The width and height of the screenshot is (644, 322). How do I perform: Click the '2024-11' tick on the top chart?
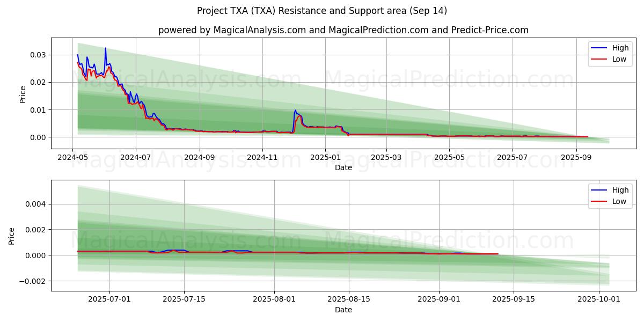coord(262,158)
